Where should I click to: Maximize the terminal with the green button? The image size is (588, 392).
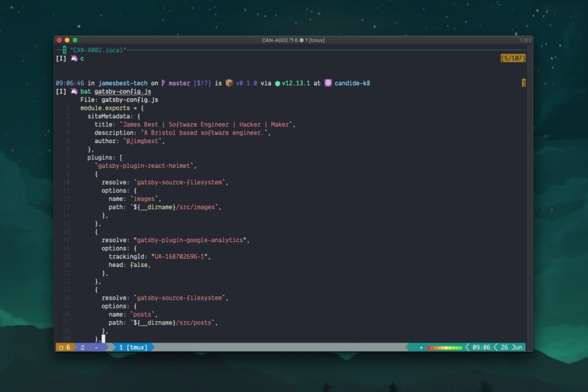coord(75,40)
